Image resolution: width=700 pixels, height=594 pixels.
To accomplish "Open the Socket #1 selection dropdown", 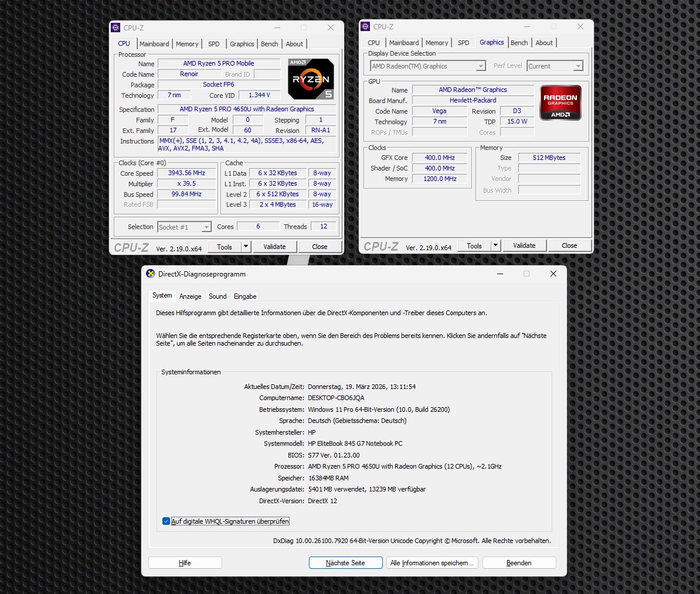I will click(x=206, y=227).
